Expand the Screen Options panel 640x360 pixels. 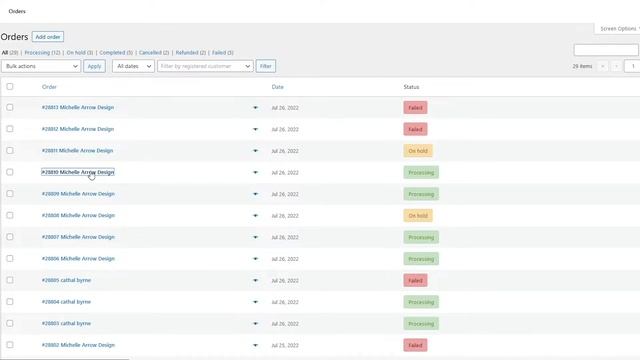(x=618, y=29)
